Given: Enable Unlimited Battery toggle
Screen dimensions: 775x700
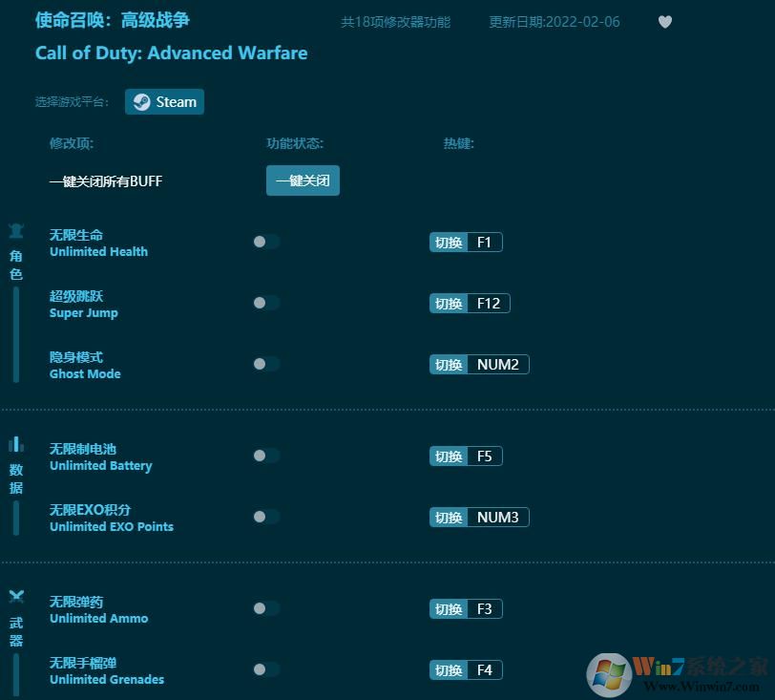Looking at the screenshot, I should (x=265, y=456).
